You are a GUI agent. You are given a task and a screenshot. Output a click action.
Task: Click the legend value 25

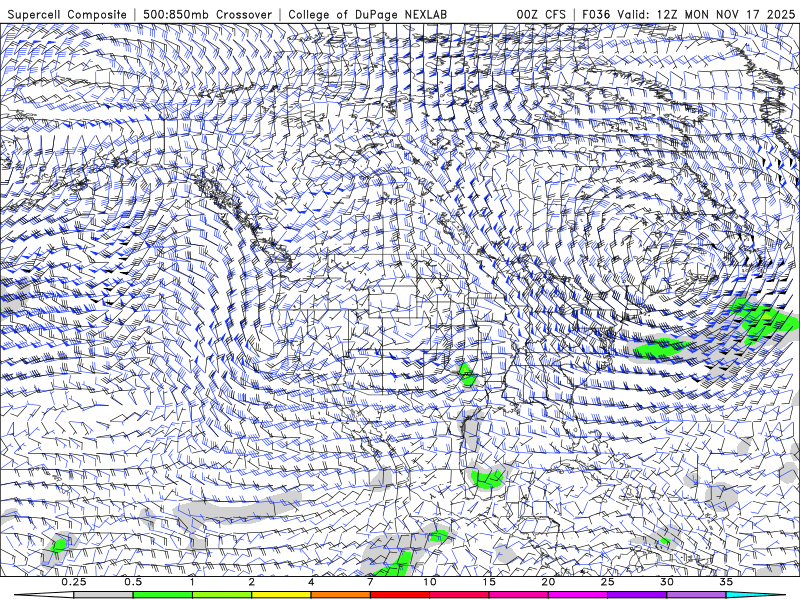coord(607,582)
